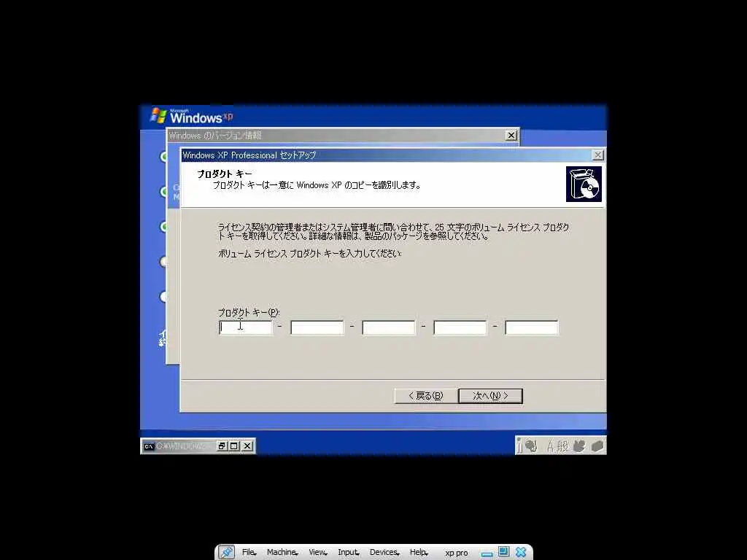Click the software box and CD icon
The height and width of the screenshot is (560, 747).
click(x=584, y=184)
